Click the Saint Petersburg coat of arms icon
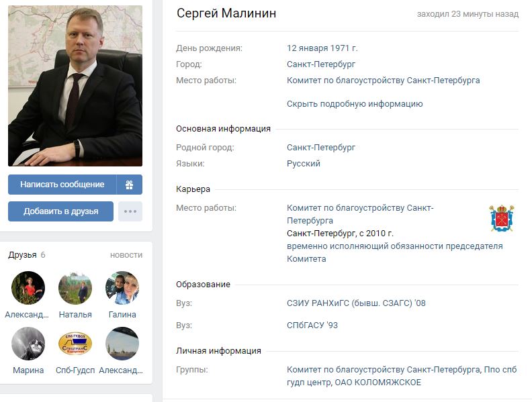This screenshot has height=402, width=532. point(502,218)
